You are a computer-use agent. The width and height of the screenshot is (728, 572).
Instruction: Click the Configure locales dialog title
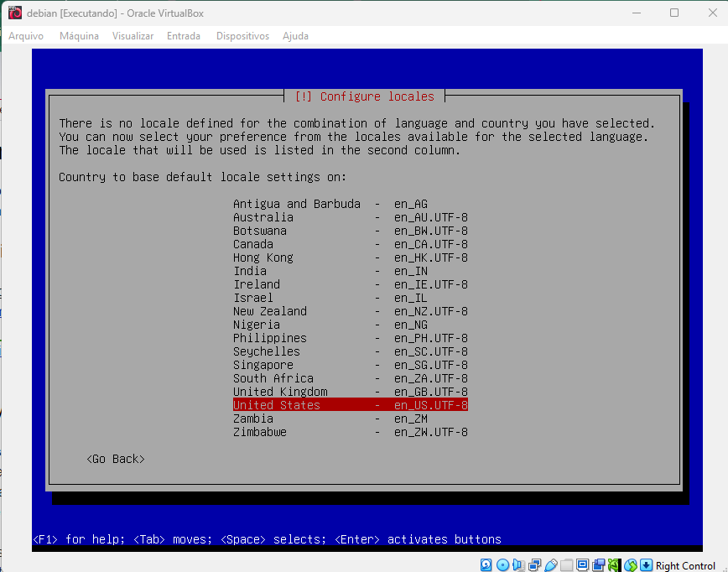coord(365,96)
